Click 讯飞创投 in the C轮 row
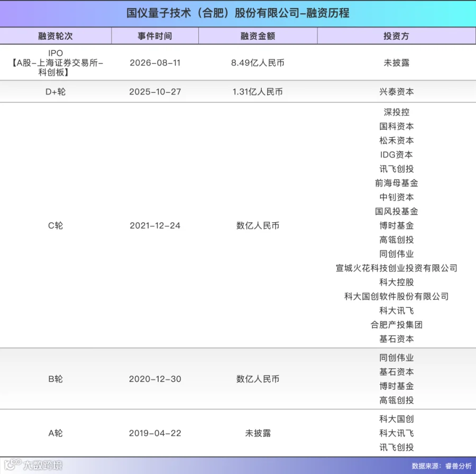 [397, 169]
